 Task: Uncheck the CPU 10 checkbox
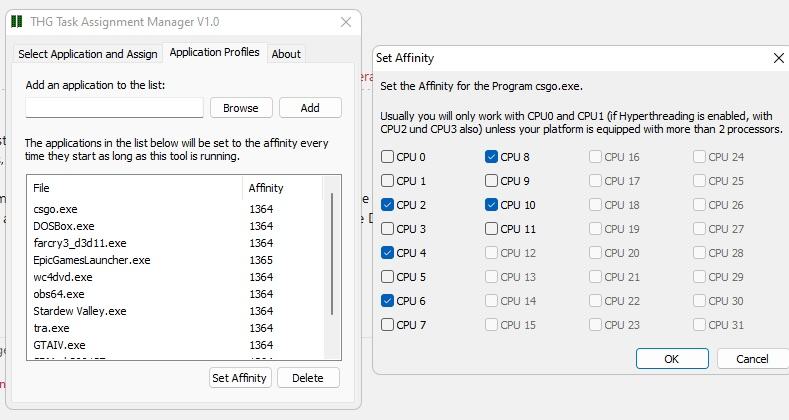(492, 205)
